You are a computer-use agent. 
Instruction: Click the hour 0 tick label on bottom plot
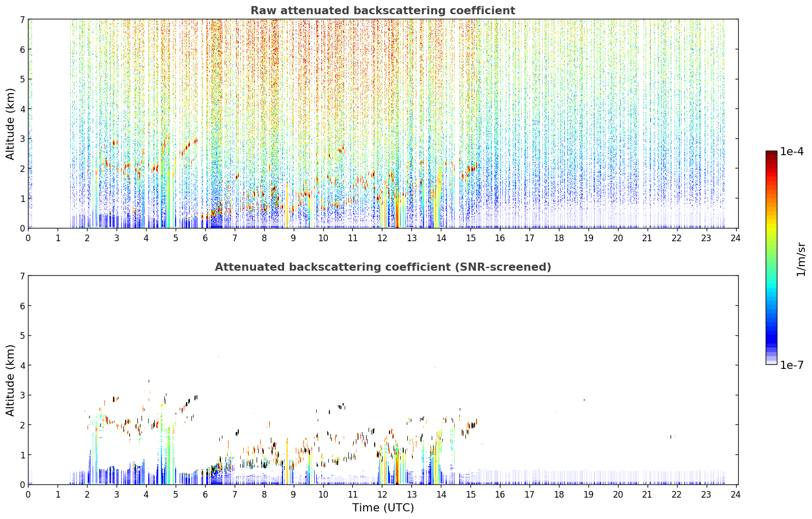click(x=28, y=494)
